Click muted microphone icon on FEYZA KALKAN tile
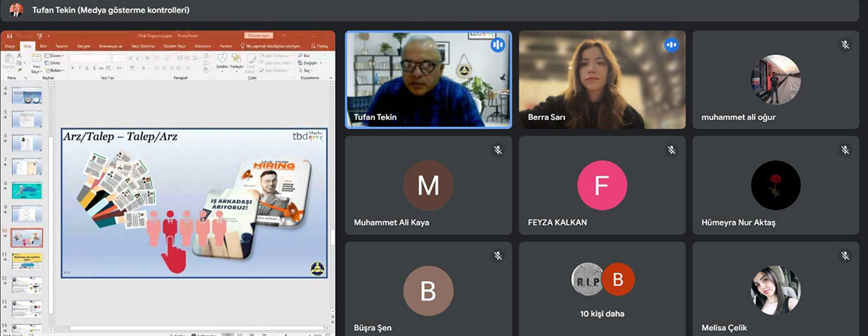Viewport: 868px width, 336px height. point(671,150)
